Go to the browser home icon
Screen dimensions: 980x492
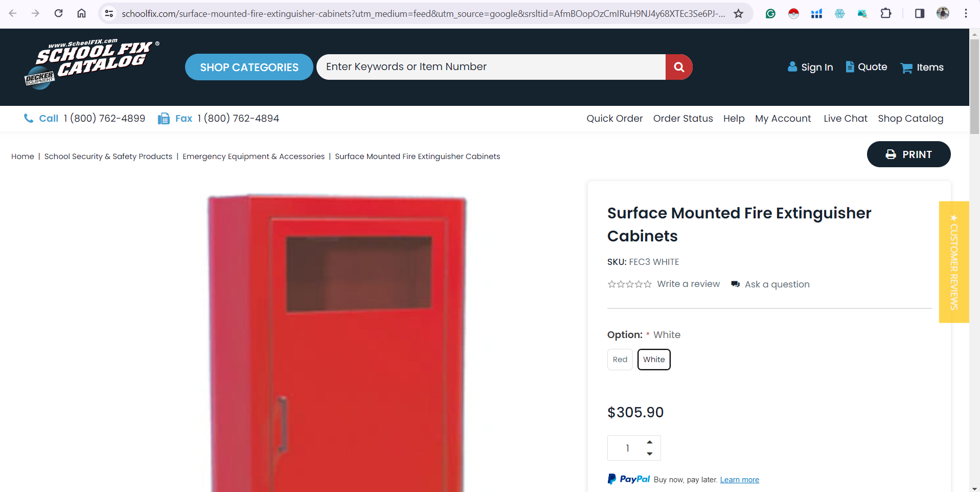point(81,13)
